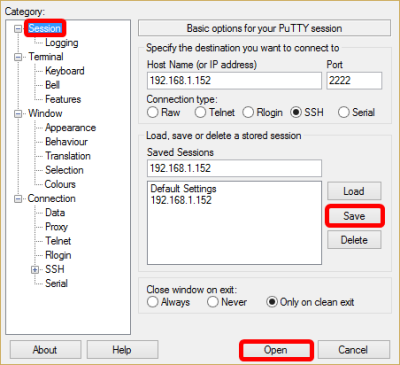Go to Translation settings
Viewport: 400px width, 365px height.
coord(68,156)
